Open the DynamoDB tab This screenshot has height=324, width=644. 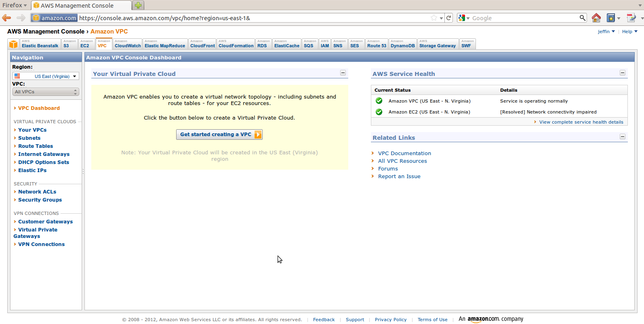pyautogui.click(x=403, y=44)
